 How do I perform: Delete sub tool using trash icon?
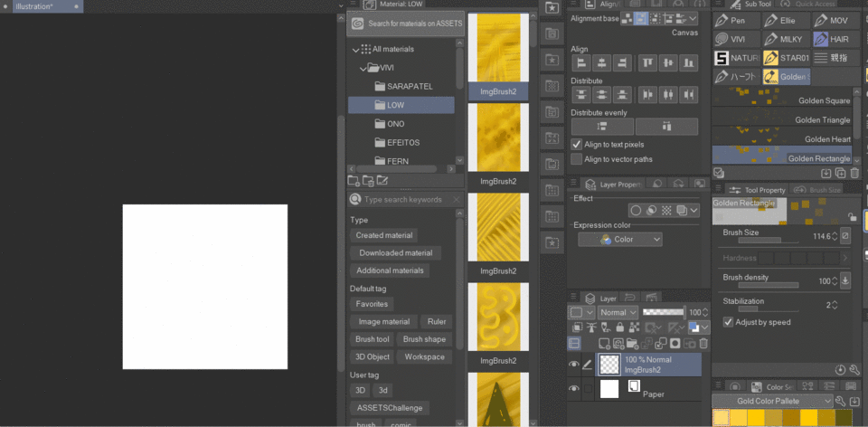[x=854, y=173]
